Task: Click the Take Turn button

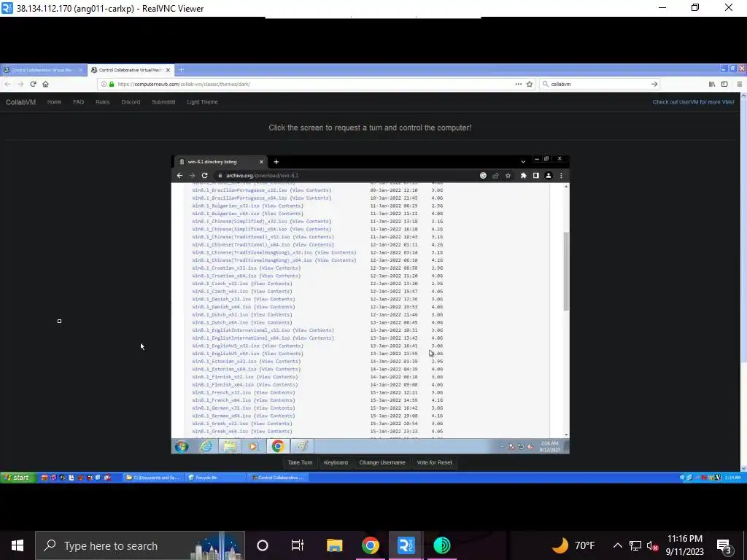Action: pos(300,462)
